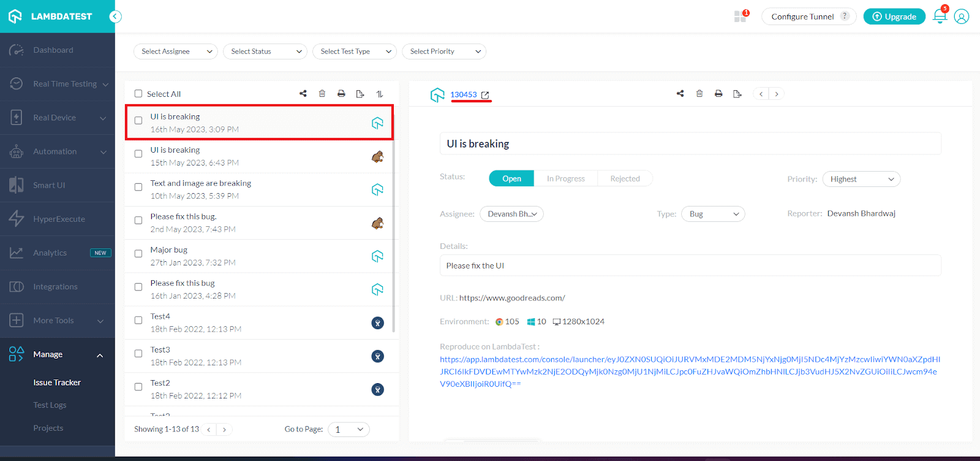Screen dimensions: 980x461
Task: Change the Priority dropdown showing Highest
Action: click(861, 179)
